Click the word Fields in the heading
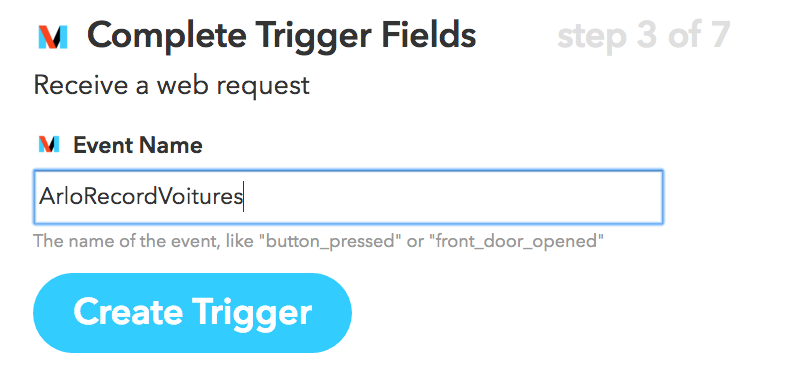Viewport: 809px width, 376px height. 429,36
